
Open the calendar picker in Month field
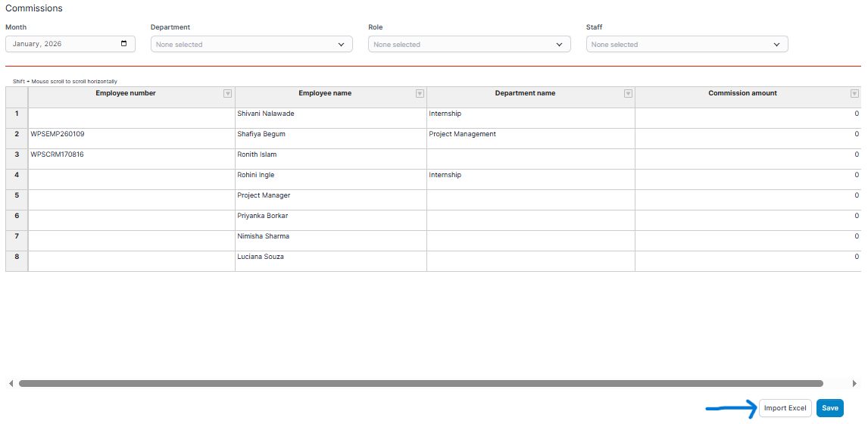pyautogui.click(x=124, y=44)
